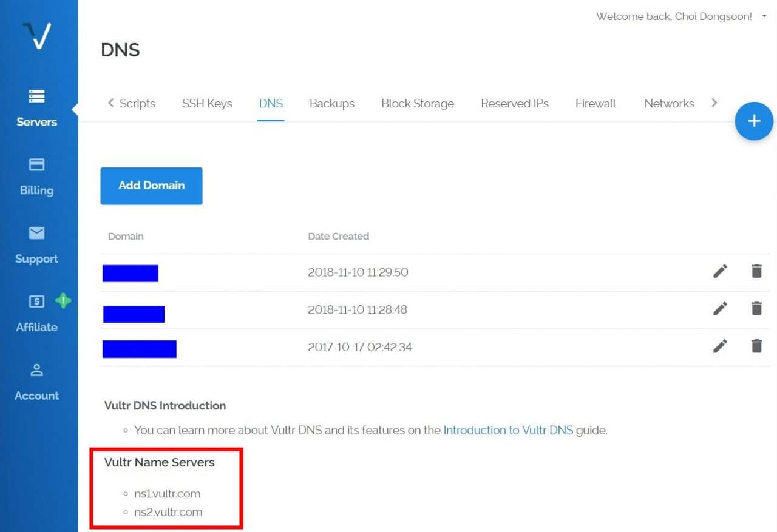
Task: Click the Vultr logo in sidebar
Action: pos(37,36)
